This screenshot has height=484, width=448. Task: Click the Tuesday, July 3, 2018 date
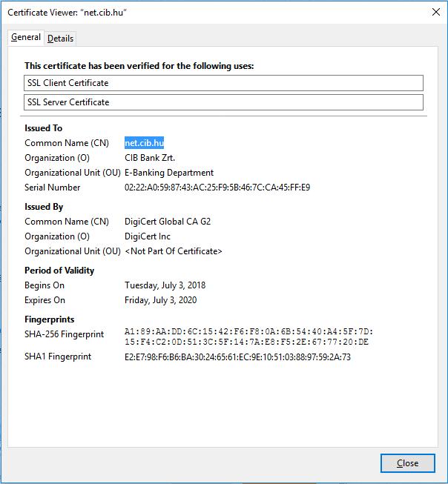tap(165, 285)
